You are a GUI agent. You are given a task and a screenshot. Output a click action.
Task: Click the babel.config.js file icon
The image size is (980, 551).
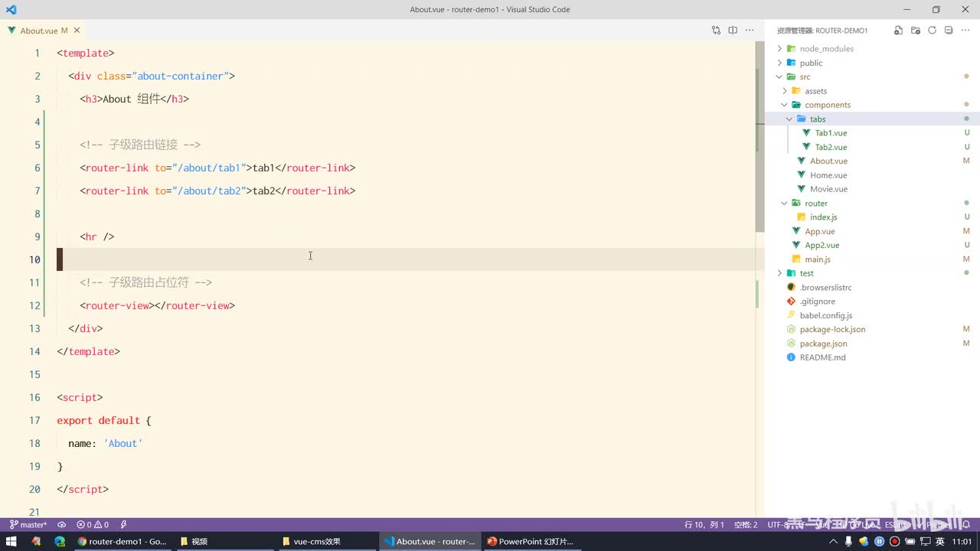click(x=792, y=315)
